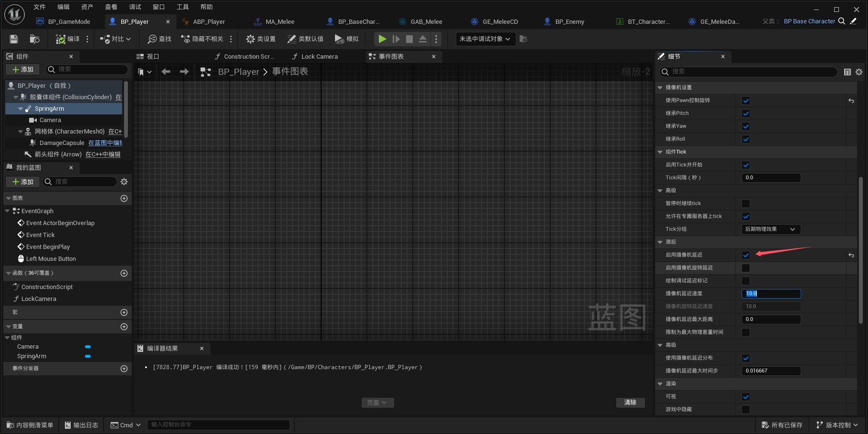Click the eject button in play controls
The width and height of the screenshot is (868, 434).
(423, 39)
